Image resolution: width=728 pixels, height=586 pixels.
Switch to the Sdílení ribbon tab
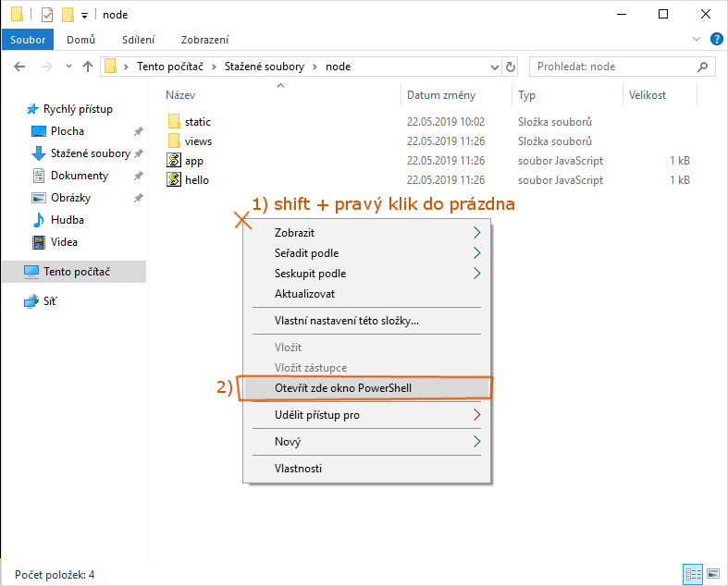point(139,40)
